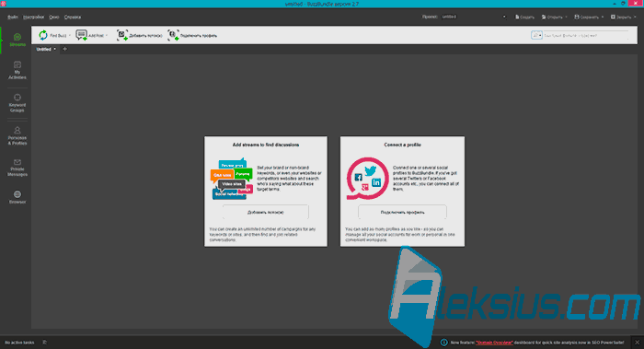Click the 'Connect a profile' heading

(x=403, y=145)
